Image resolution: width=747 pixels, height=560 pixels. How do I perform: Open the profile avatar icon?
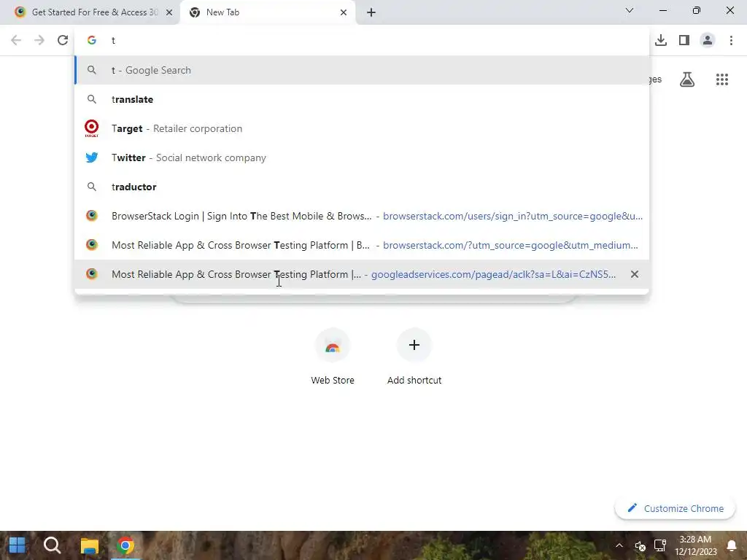[x=708, y=40]
